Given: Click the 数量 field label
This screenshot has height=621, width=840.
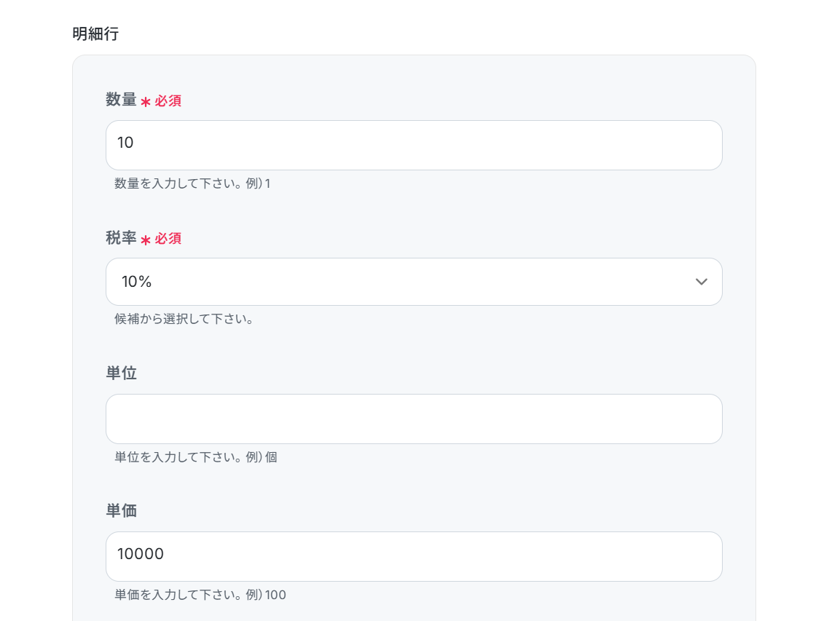Looking at the screenshot, I should [x=121, y=100].
